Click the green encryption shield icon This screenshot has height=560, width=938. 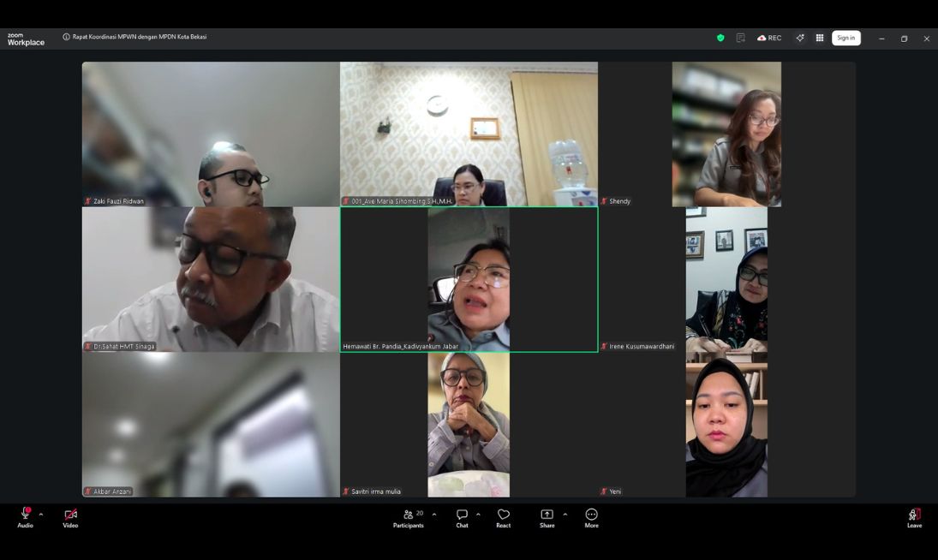tap(720, 38)
